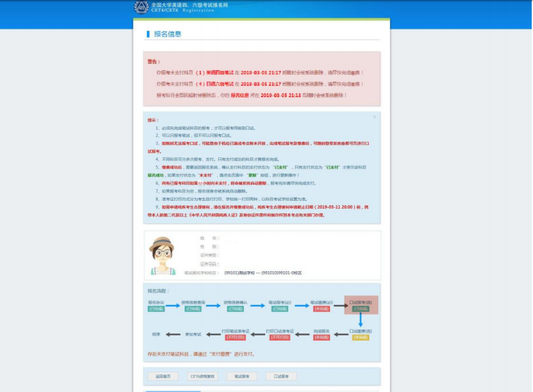
Task: Click the 返回首页 button
Action: 163,376
